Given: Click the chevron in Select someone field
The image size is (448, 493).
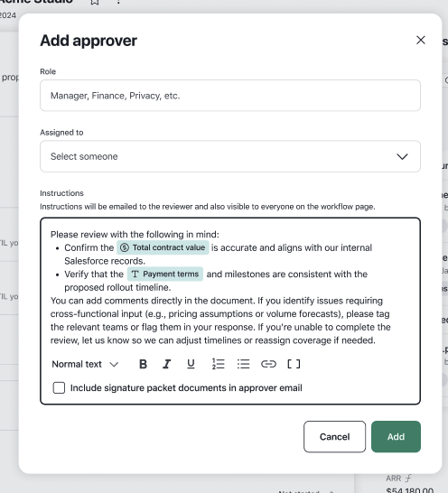Looking at the screenshot, I should pyautogui.click(x=402, y=156).
